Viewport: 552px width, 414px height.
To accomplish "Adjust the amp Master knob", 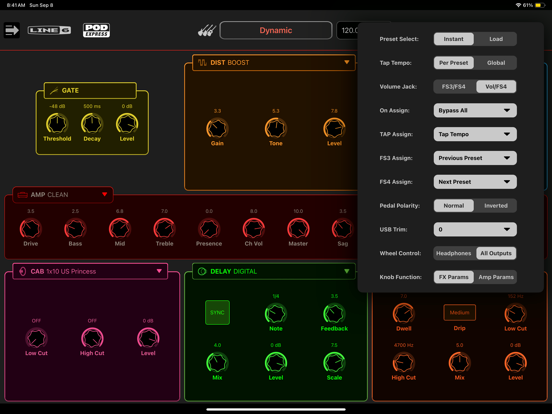I will pos(298,229).
